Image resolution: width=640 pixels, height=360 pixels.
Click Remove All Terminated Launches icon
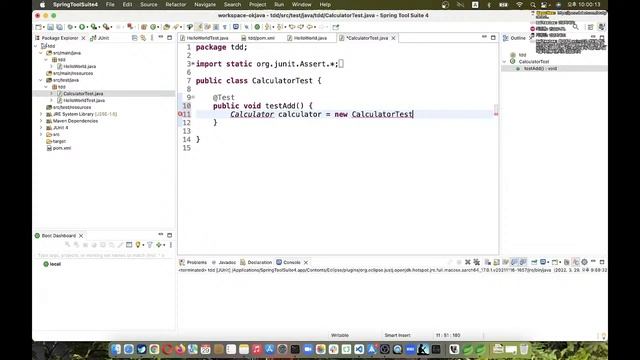pyautogui.click(x=476, y=262)
